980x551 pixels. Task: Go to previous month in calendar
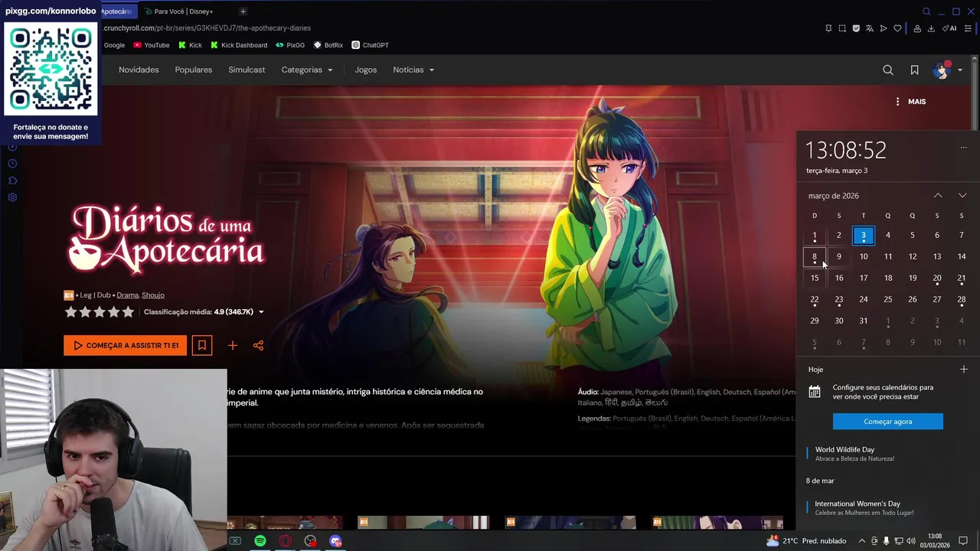938,196
